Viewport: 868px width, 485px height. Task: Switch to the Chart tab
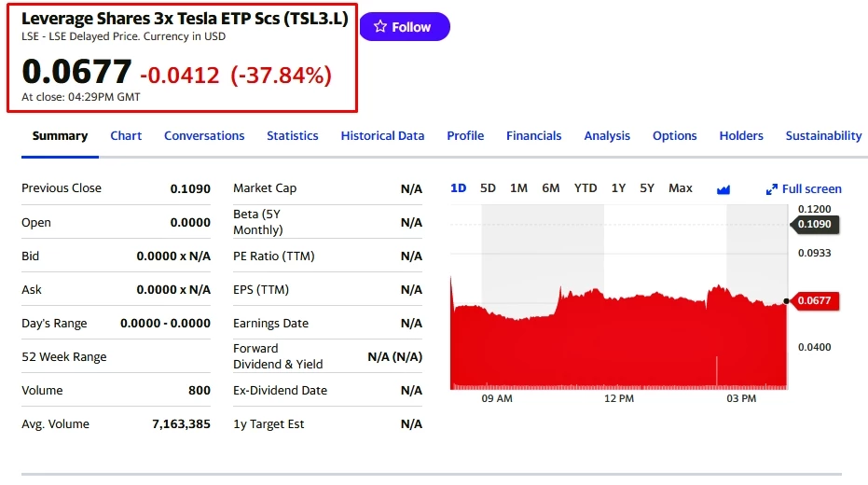[126, 136]
